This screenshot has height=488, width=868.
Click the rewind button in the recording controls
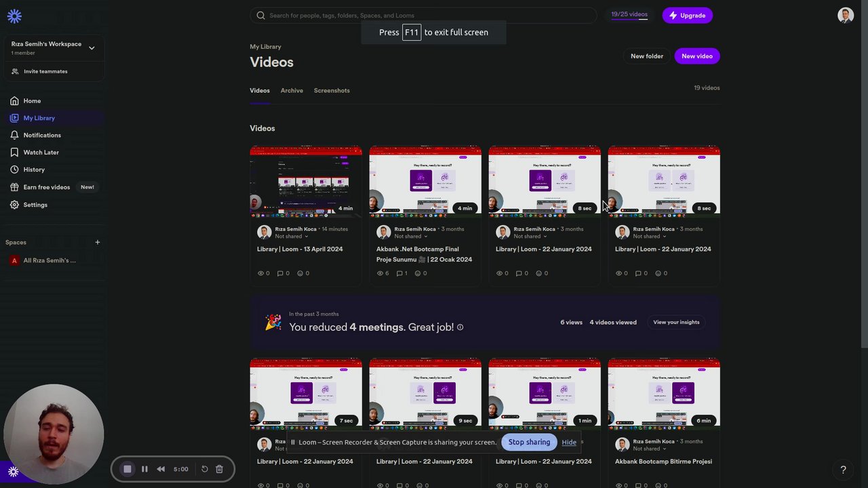coord(161,469)
